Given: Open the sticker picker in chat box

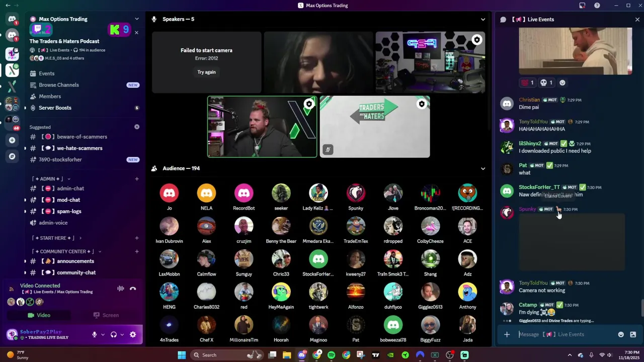Looking at the screenshot, I should click(633, 334).
